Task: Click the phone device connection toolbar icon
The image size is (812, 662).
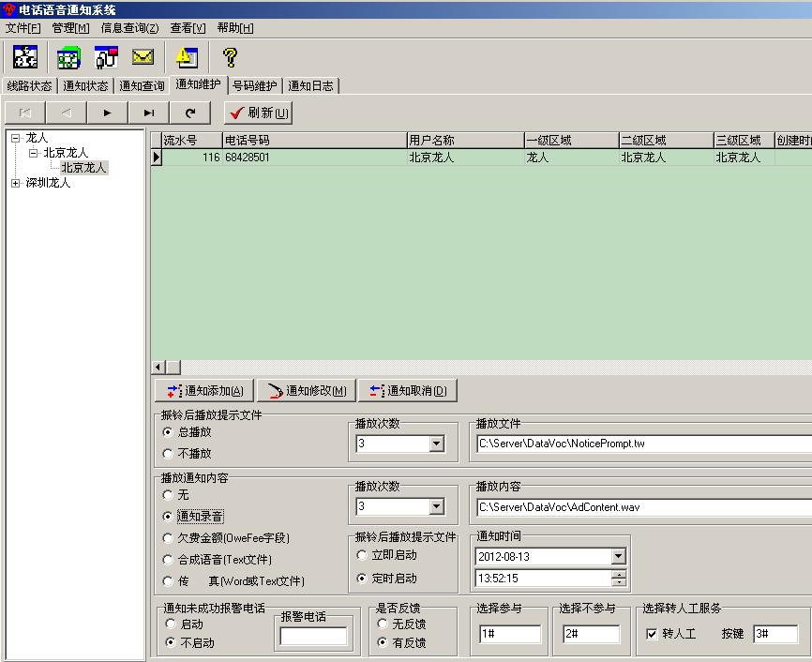Action: point(105,57)
